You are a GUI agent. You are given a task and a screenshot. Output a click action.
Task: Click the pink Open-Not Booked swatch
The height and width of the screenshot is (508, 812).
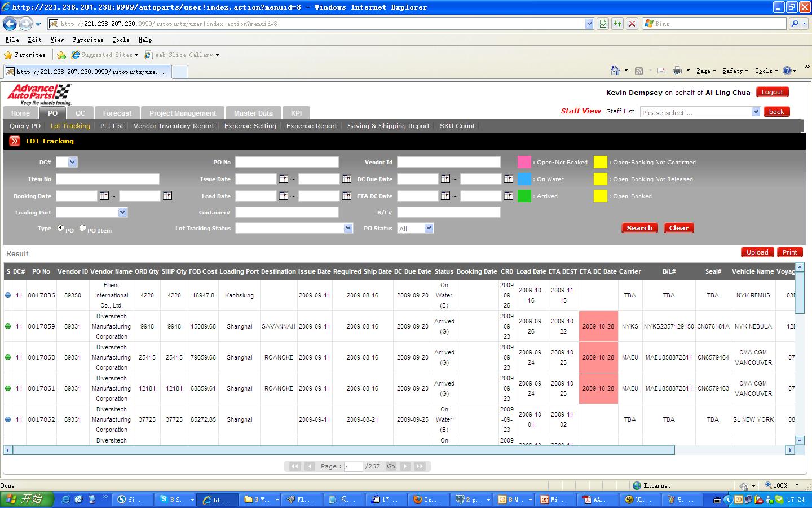524,162
